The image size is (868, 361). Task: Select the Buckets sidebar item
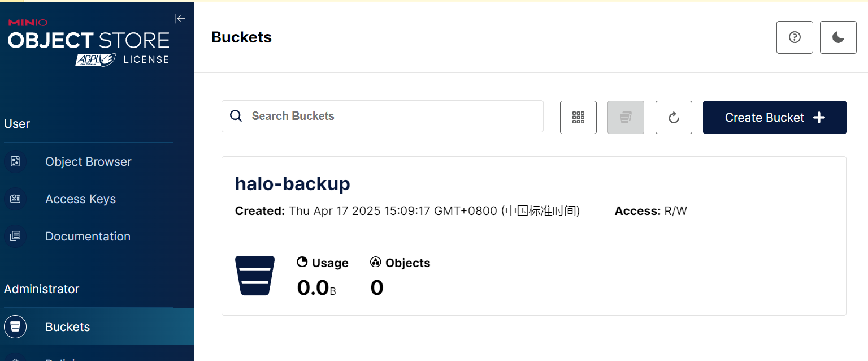tap(97, 326)
